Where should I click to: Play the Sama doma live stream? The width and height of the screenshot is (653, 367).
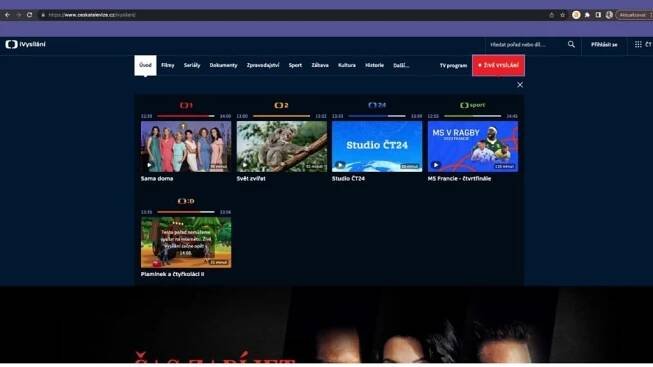coord(186,146)
